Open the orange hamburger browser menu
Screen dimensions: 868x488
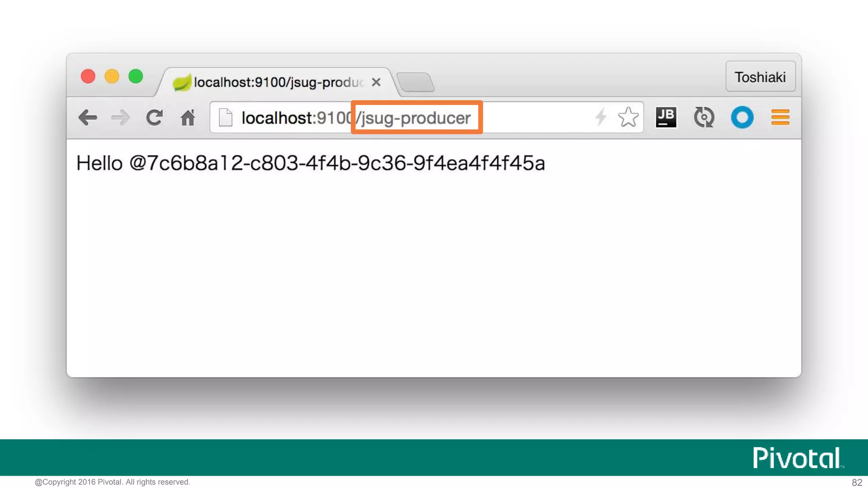pos(780,117)
